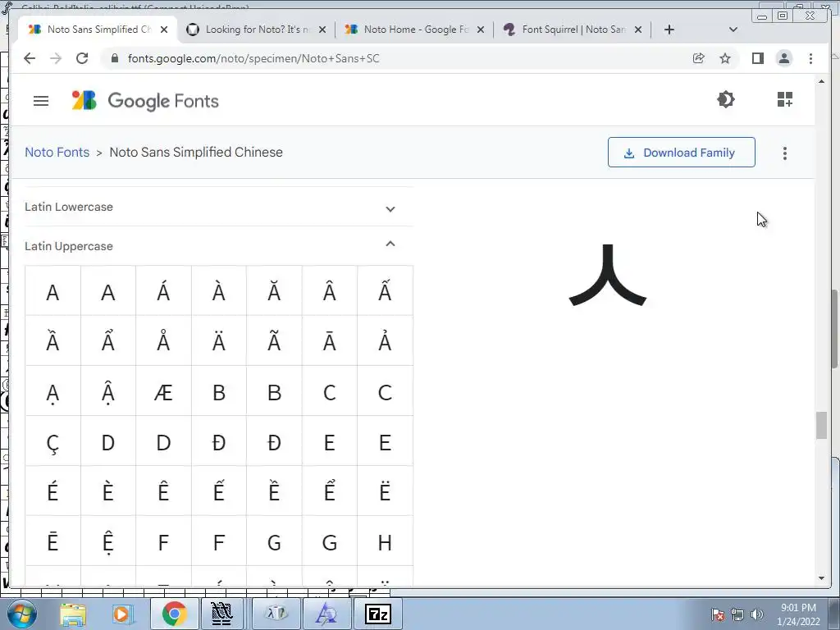The image size is (840, 630).
Task: Open the tab search dropdown
Action: (733, 30)
